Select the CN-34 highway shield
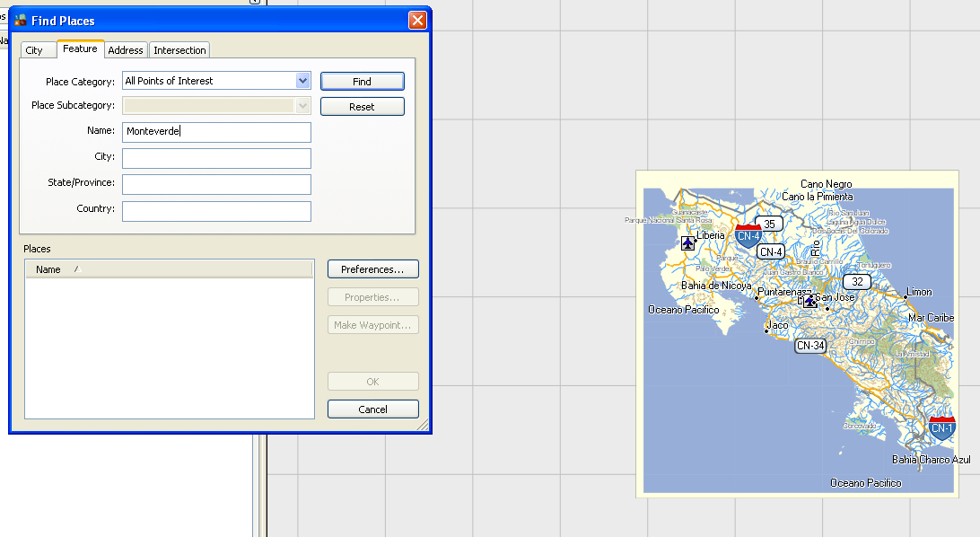Image resolution: width=980 pixels, height=537 pixels. pos(811,345)
